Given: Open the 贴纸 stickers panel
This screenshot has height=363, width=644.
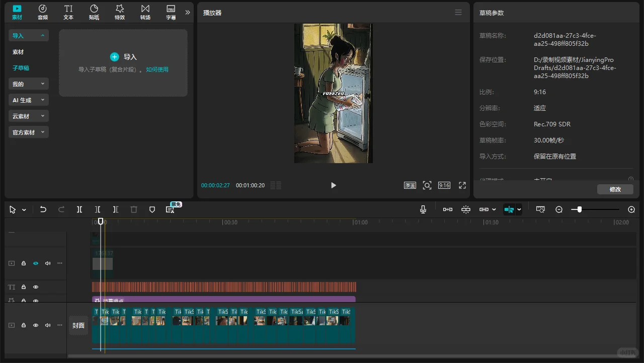Looking at the screenshot, I should (x=94, y=12).
